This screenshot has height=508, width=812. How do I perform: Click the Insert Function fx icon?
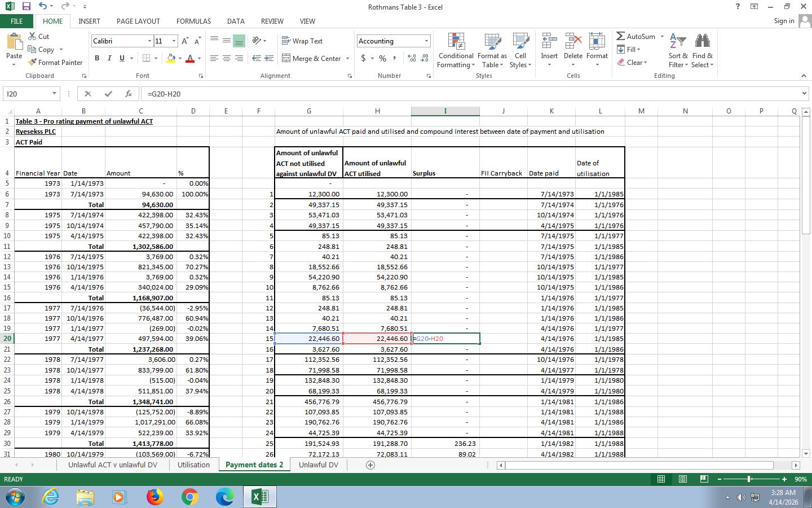(x=129, y=94)
